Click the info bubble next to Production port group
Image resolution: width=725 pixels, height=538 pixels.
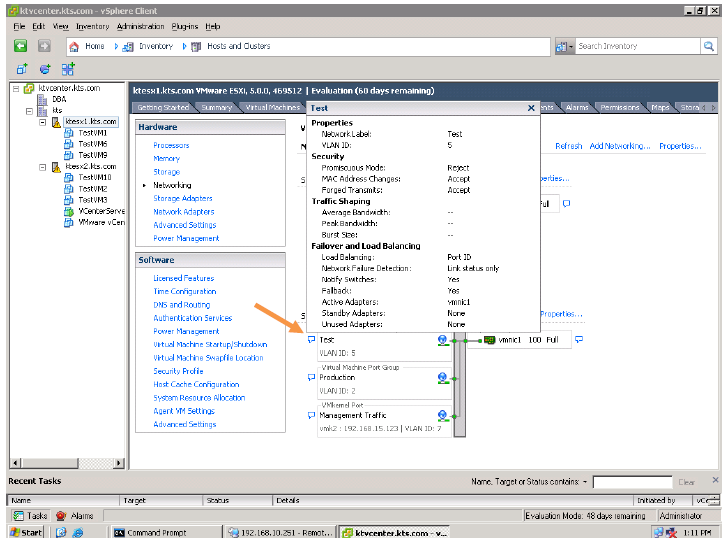tap(311, 378)
